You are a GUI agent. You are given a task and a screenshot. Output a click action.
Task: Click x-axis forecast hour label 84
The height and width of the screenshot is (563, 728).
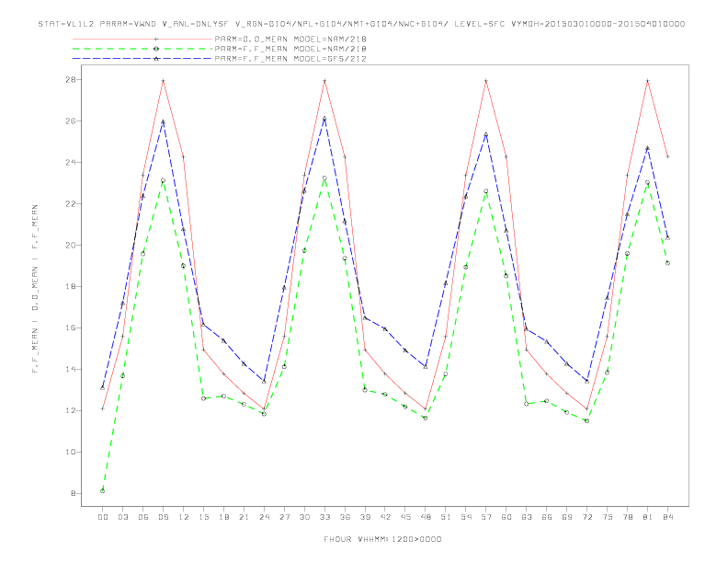(x=668, y=517)
